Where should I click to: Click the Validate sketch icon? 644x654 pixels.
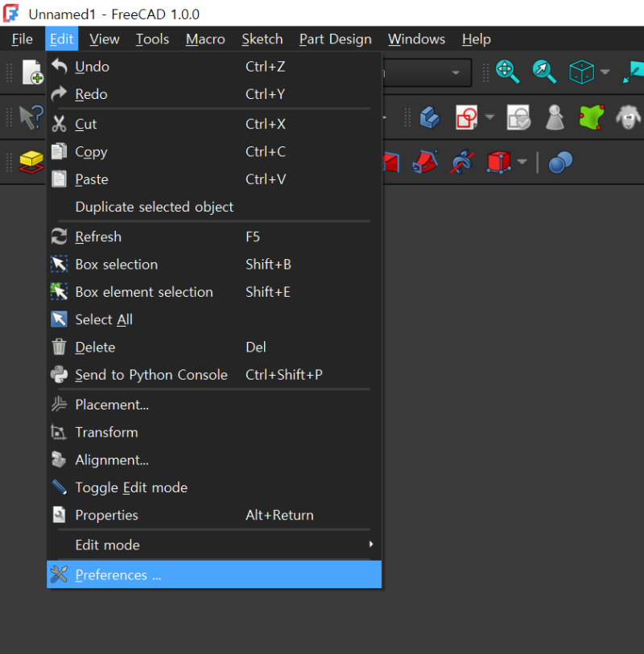click(518, 117)
